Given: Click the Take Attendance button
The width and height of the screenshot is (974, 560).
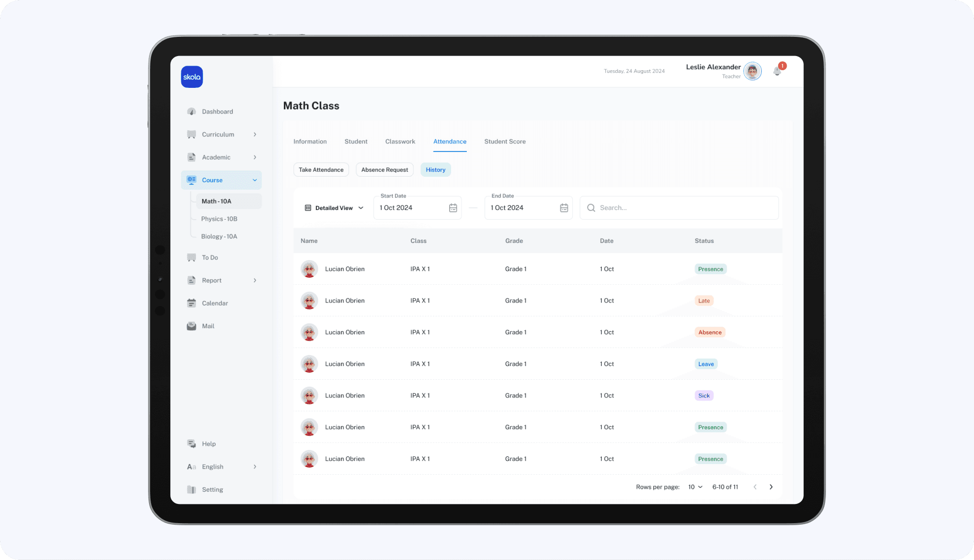Looking at the screenshot, I should click(321, 170).
